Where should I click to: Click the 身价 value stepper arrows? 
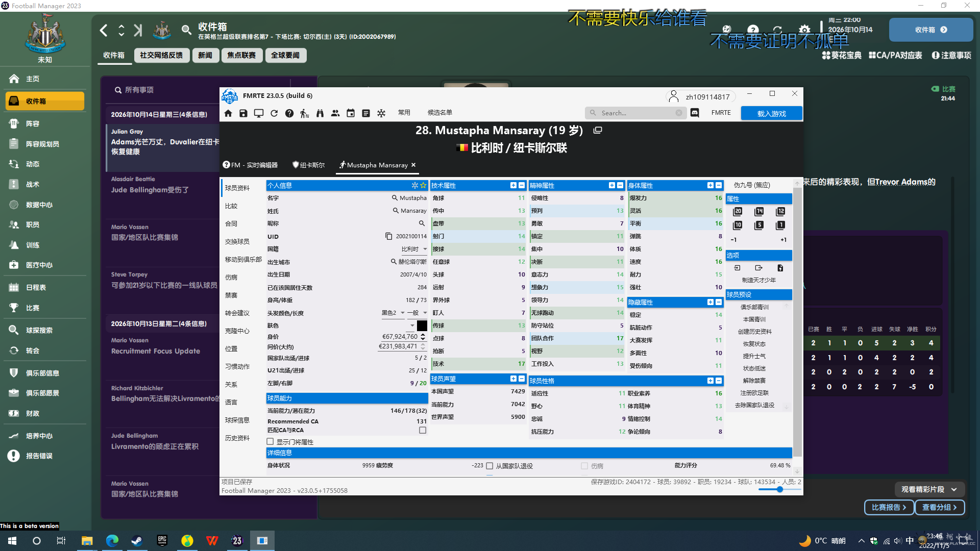423,337
